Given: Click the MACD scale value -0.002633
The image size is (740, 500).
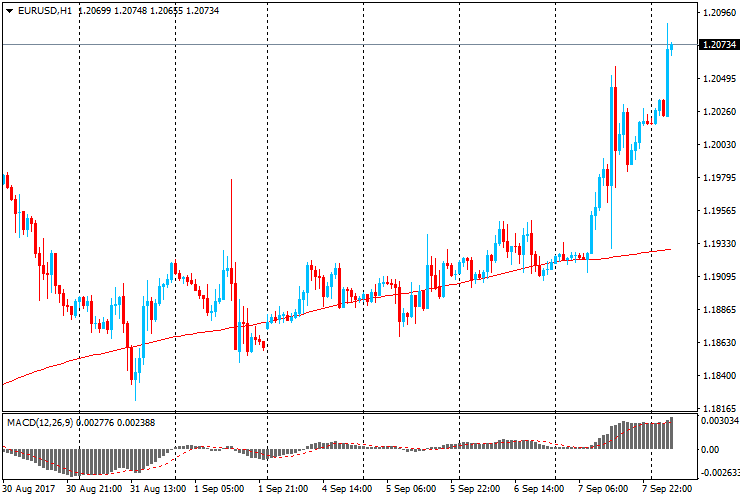Looking at the screenshot, I should pyautogui.click(x=719, y=473).
